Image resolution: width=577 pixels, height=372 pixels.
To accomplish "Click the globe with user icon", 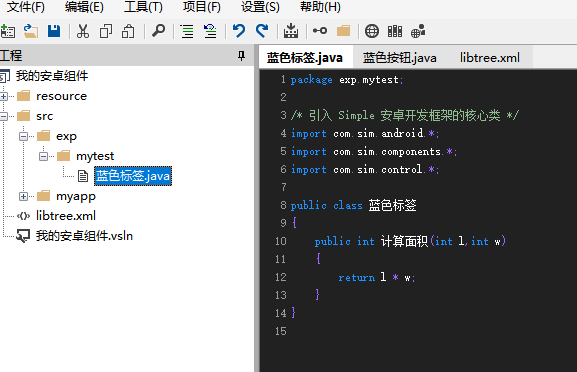I will [418, 31].
